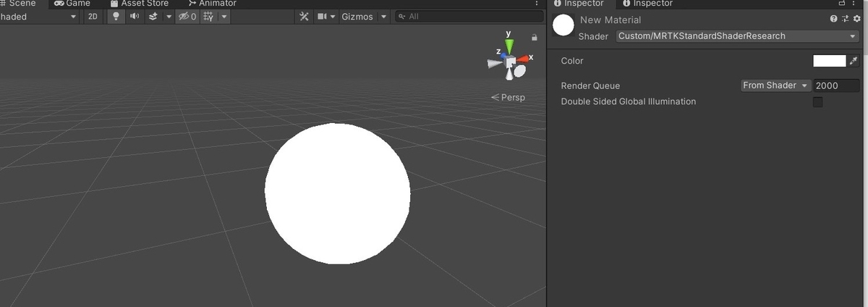Open the Inspector panel three-dot menu

tap(854, 4)
